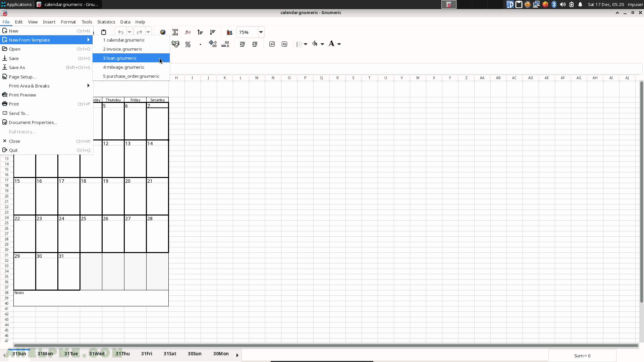Viewport: 644px width, 362px height.
Task: Open the function f(x) editor
Action: click(188, 32)
